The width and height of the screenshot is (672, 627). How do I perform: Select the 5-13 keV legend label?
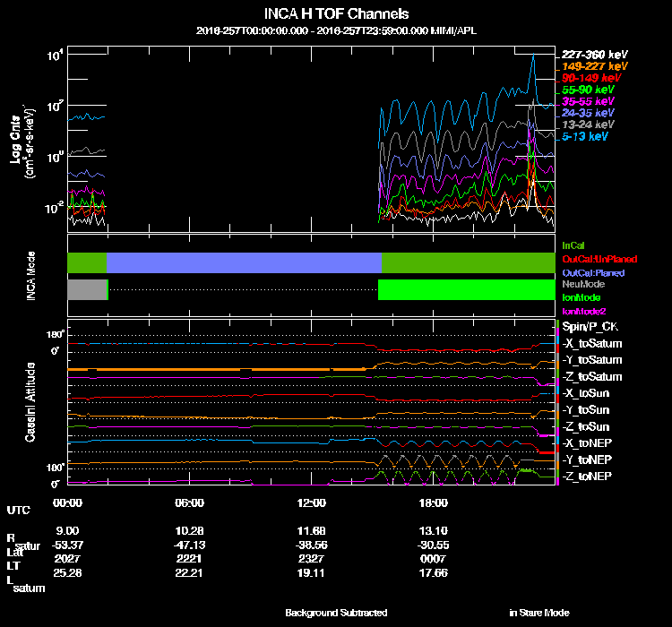tap(585, 136)
